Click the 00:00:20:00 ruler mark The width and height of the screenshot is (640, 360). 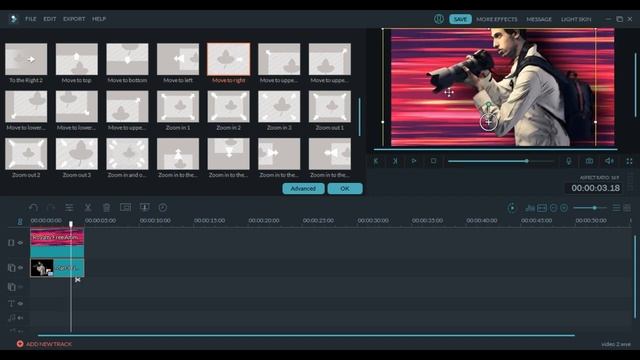(264, 220)
